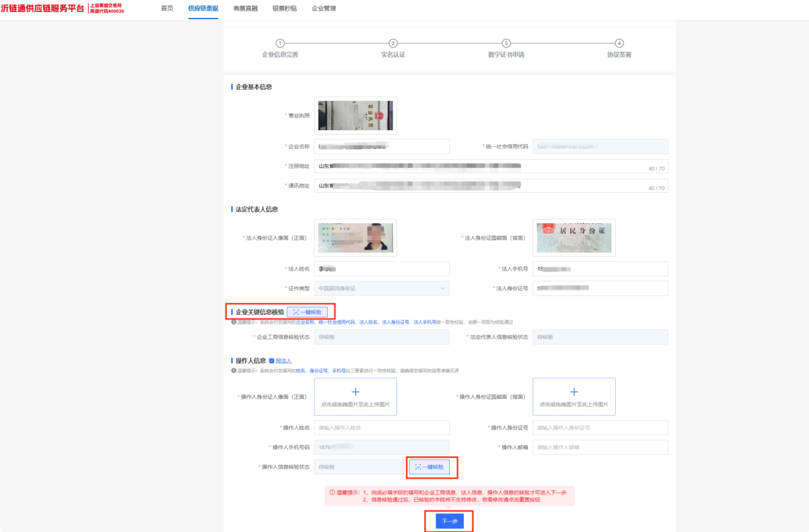The image size is (809, 532).
Task: Click the step 1 企业信息完善 circle
Action: coord(280,43)
